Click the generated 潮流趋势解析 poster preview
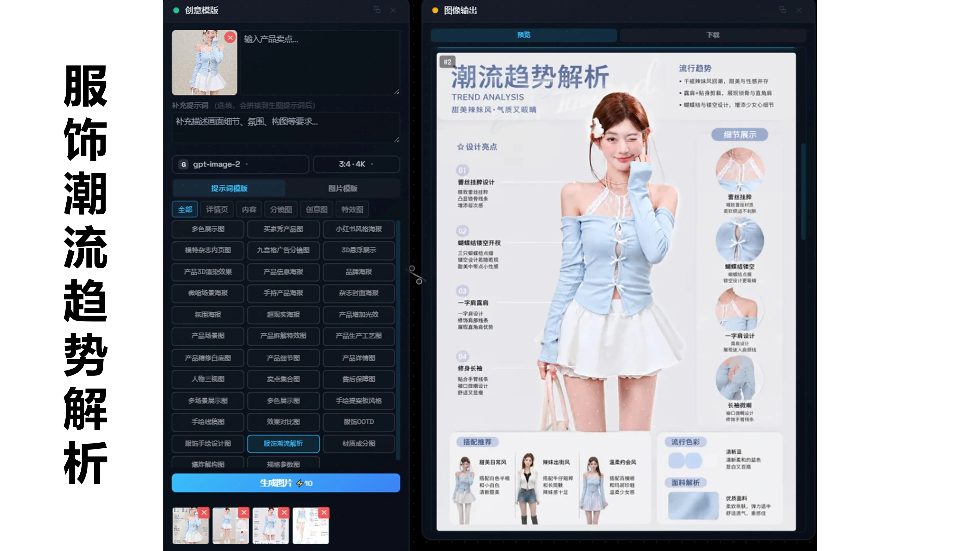 tap(616, 292)
